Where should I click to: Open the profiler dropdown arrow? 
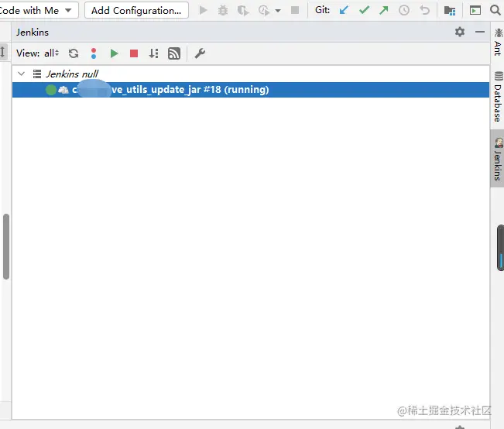click(x=278, y=11)
